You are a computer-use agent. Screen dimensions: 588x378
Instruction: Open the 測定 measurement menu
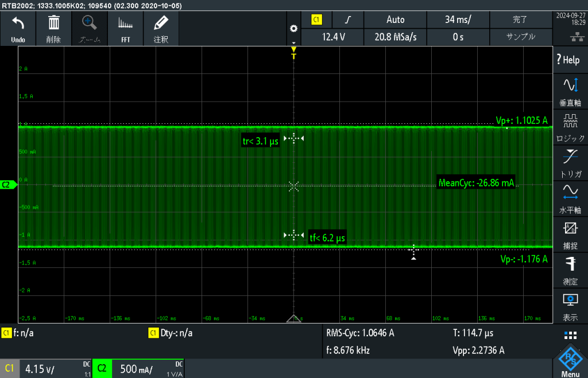point(570,270)
